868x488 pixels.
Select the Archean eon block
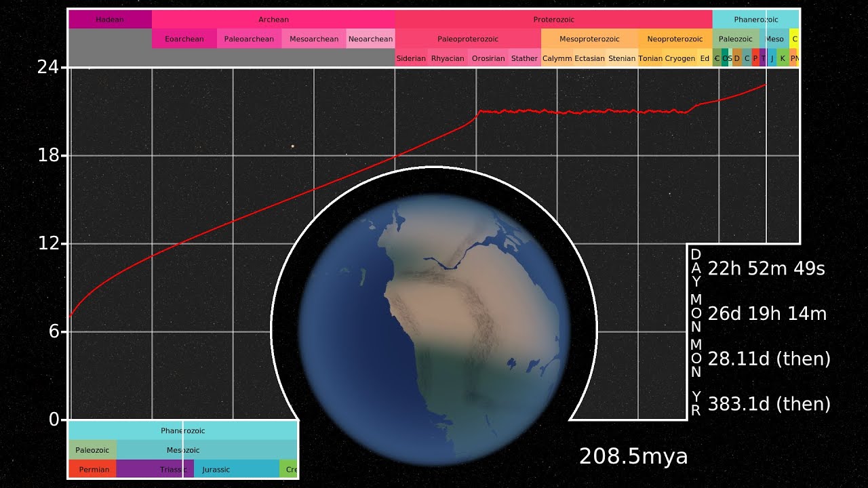(273, 20)
